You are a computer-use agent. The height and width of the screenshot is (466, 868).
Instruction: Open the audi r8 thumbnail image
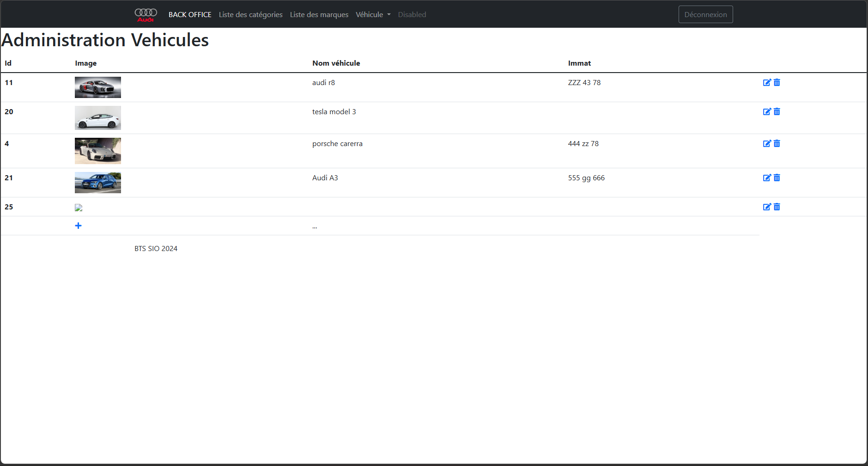[98, 87]
